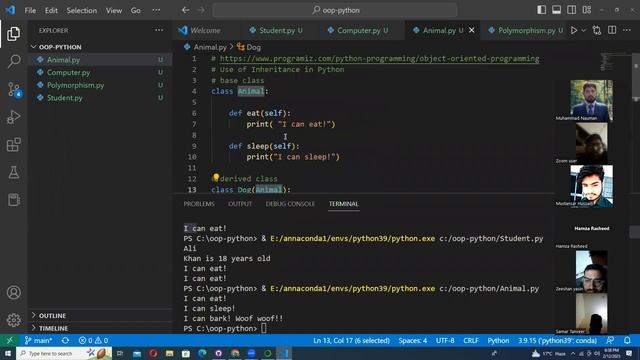The height and width of the screenshot is (360, 640).
Task: Open Customize Layout icon in title bar
Action: 587,10
